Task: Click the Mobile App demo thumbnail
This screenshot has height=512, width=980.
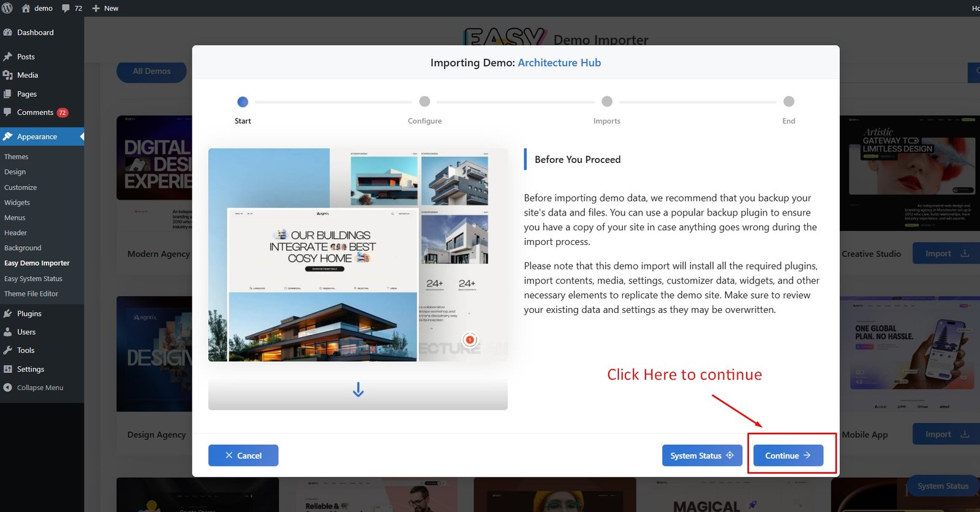Action: [x=910, y=354]
